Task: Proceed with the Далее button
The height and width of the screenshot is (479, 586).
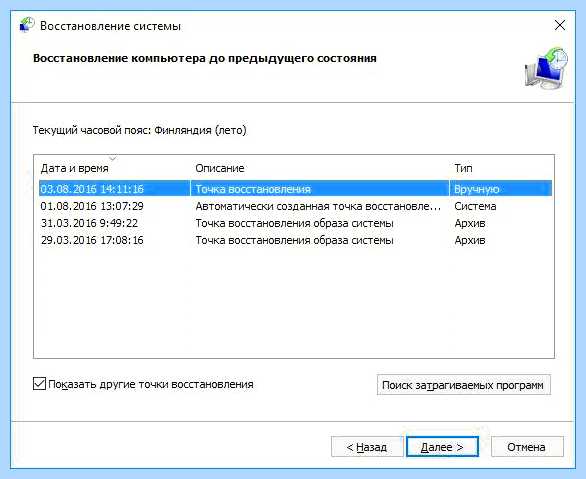Action: pos(442,447)
